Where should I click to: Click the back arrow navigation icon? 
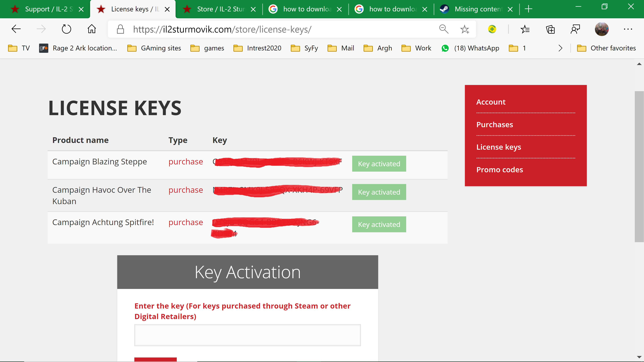[16, 29]
